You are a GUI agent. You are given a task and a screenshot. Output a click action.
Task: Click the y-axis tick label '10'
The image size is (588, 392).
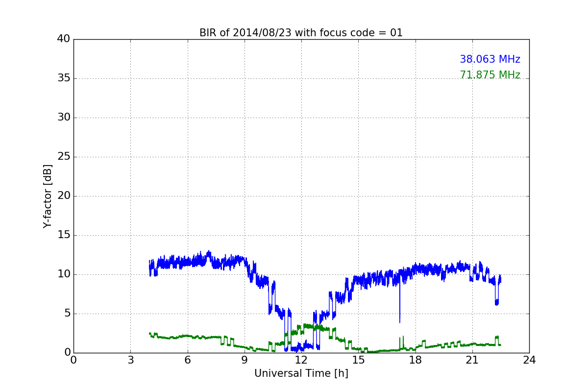pyautogui.click(x=63, y=274)
